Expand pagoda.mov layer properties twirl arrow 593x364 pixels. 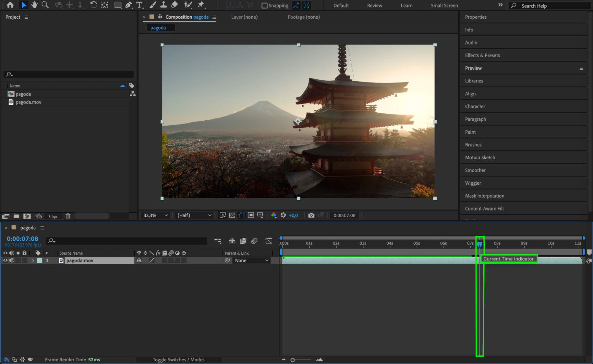pyautogui.click(x=33, y=261)
